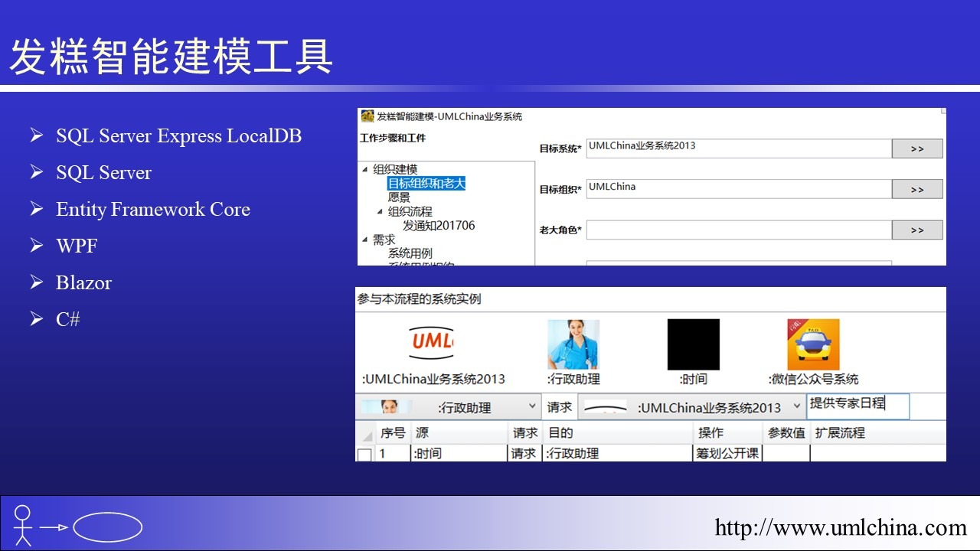Click the 目标系统 field UMLChina业务系统2013
This screenshot has height=551, width=980.
(739, 148)
